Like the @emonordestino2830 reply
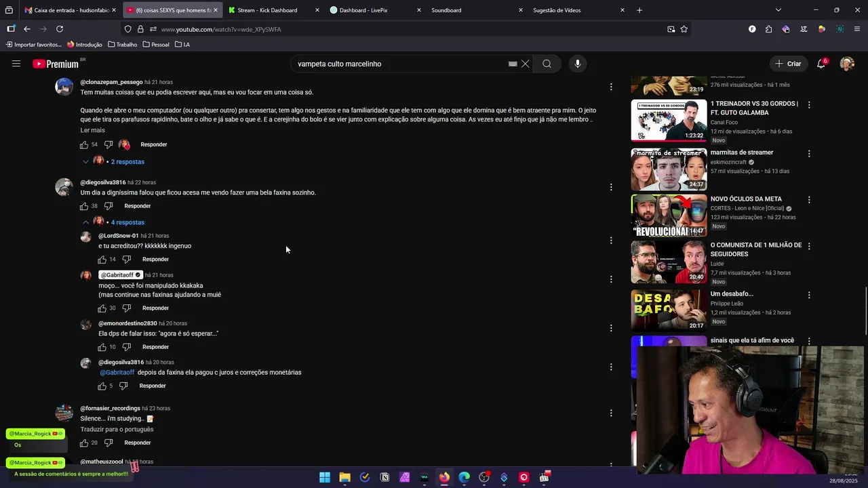Viewport: 868px width, 488px height. (102, 347)
